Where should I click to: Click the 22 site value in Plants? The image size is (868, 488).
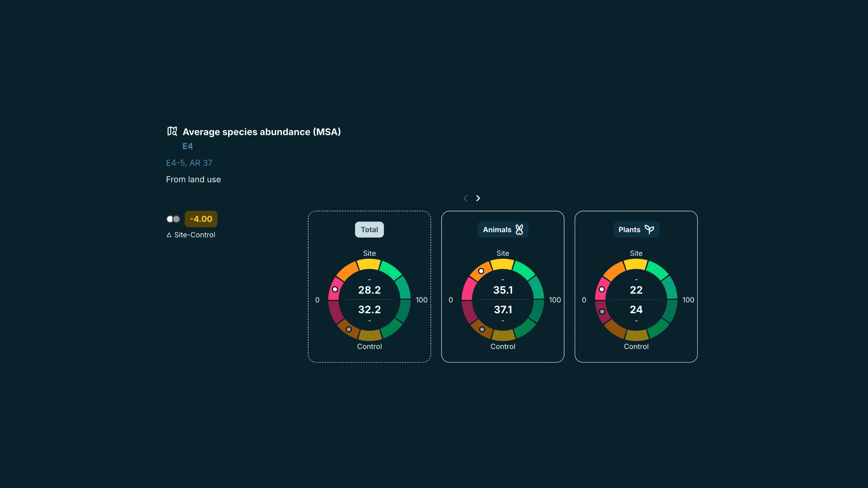636,290
